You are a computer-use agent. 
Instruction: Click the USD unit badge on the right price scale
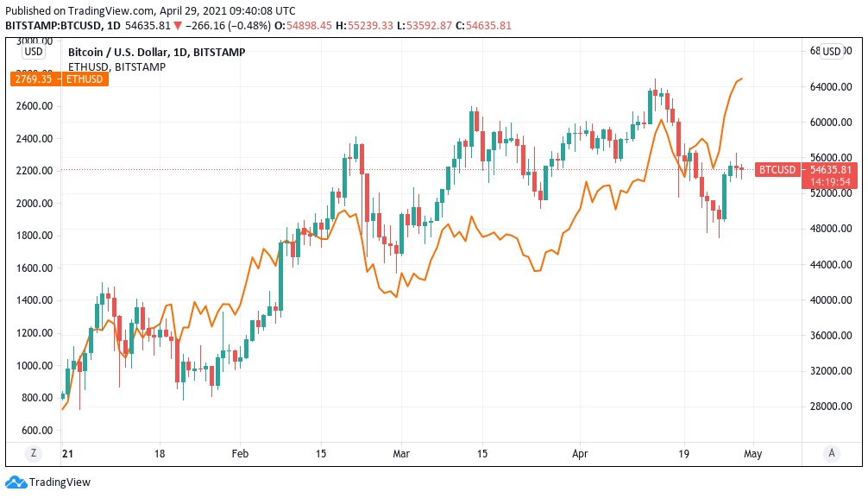[x=830, y=50]
